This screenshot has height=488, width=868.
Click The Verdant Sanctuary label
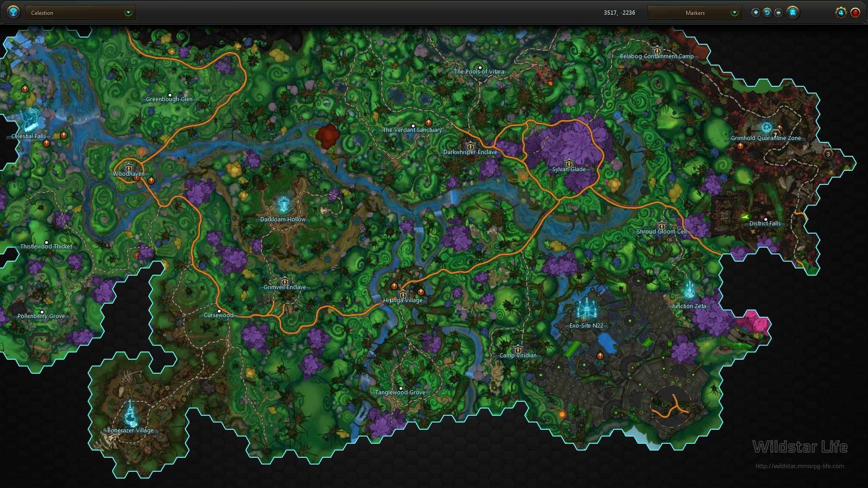pyautogui.click(x=412, y=130)
